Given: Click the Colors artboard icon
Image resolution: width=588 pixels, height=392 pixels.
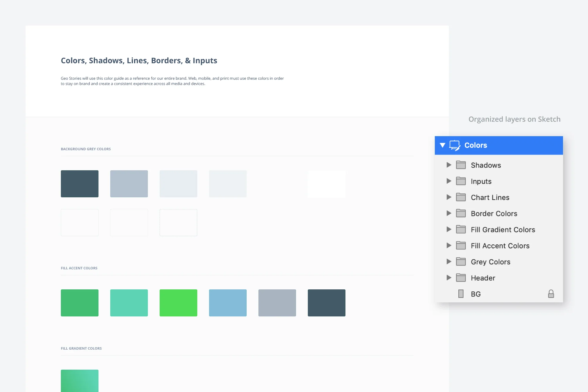Looking at the screenshot, I should tap(455, 145).
